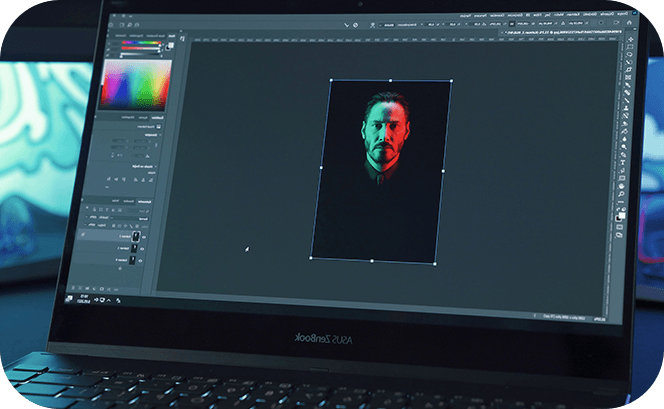Screen dimensions: 664x409
Task: Select the Hand tool
Action: coord(622,185)
